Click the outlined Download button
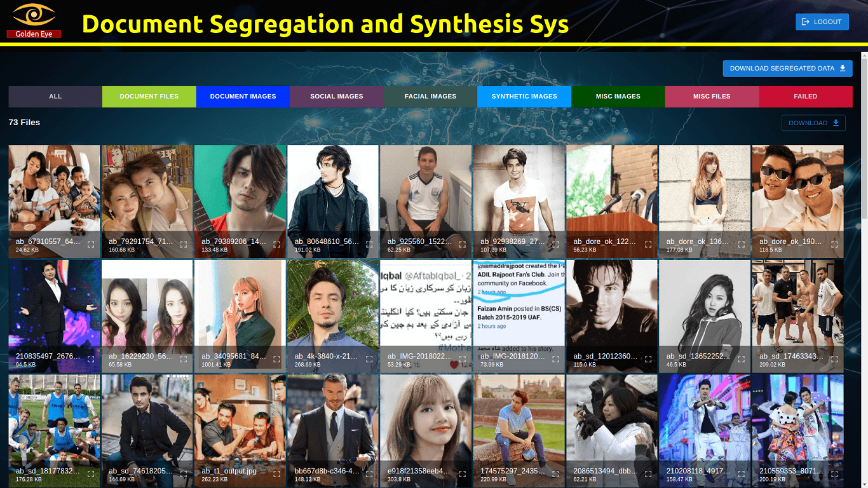Screen dimensions: 868x488 (x=813, y=123)
